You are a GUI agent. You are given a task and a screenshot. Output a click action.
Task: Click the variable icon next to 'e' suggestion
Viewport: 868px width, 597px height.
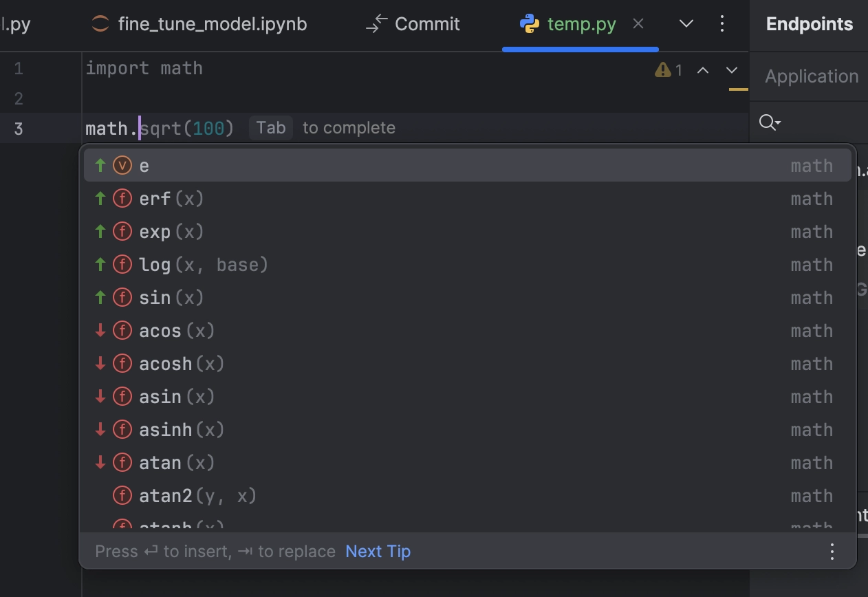point(122,165)
